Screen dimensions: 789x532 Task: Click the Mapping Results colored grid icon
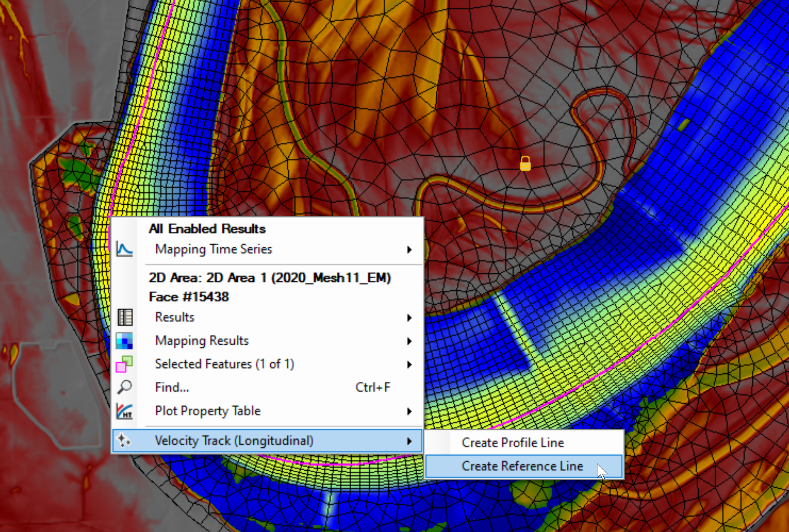pyautogui.click(x=124, y=341)
